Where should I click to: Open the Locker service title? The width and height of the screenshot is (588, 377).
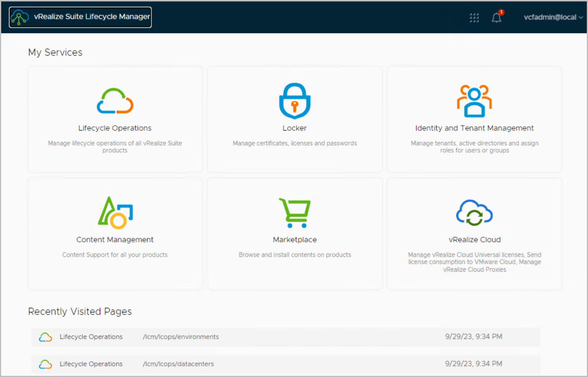pyautogui.click(x=295, y=128)
